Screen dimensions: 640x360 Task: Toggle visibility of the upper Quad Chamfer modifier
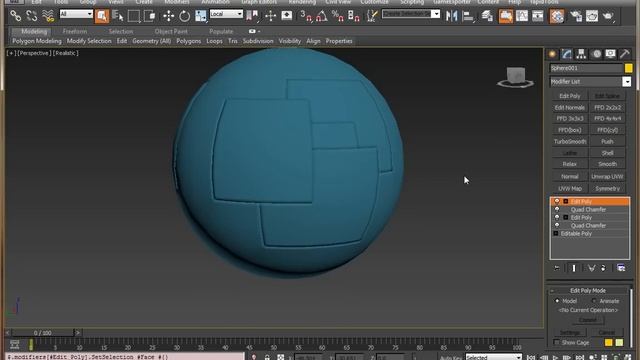557,209
